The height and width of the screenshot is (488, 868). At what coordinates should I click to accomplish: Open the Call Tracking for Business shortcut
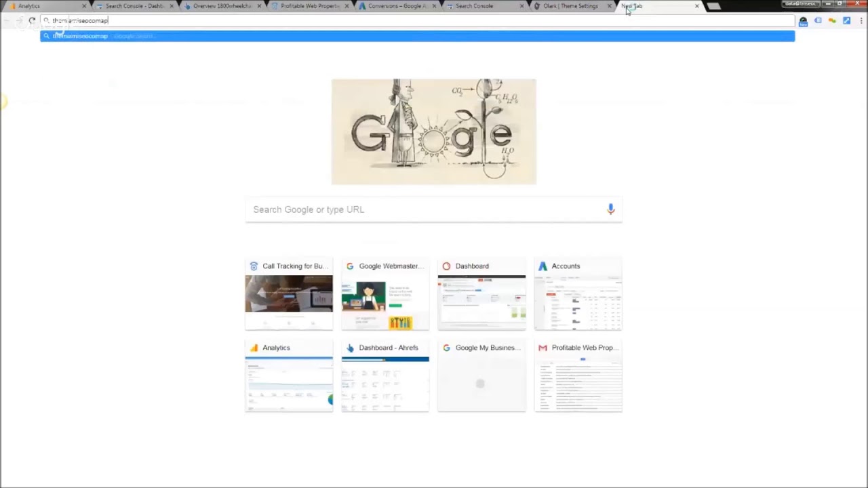289,295
